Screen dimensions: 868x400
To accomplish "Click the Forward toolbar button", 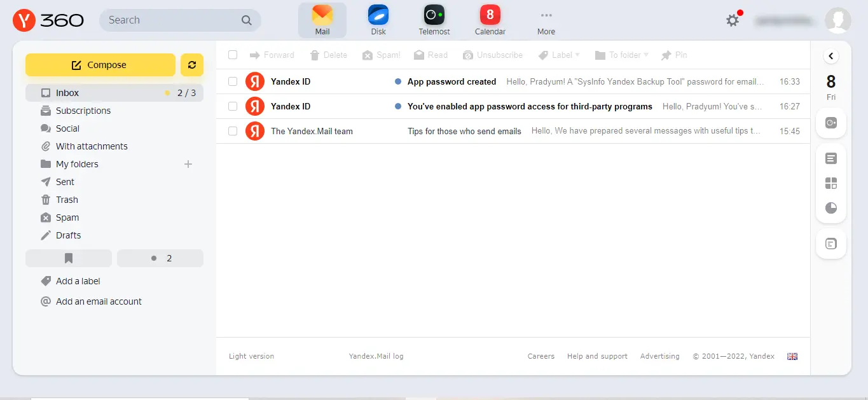I will [x=272, y=55].
